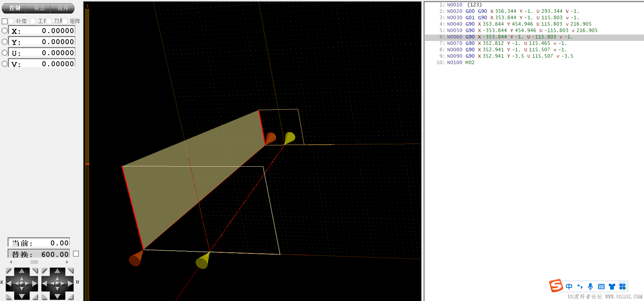Select code line N0010 (123)

534,5
